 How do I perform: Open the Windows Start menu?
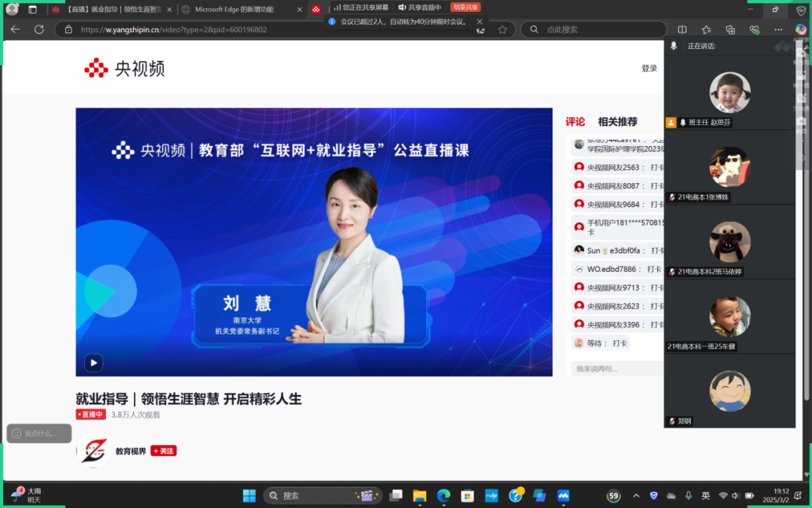pyautogui.click(x=249, y=495)
